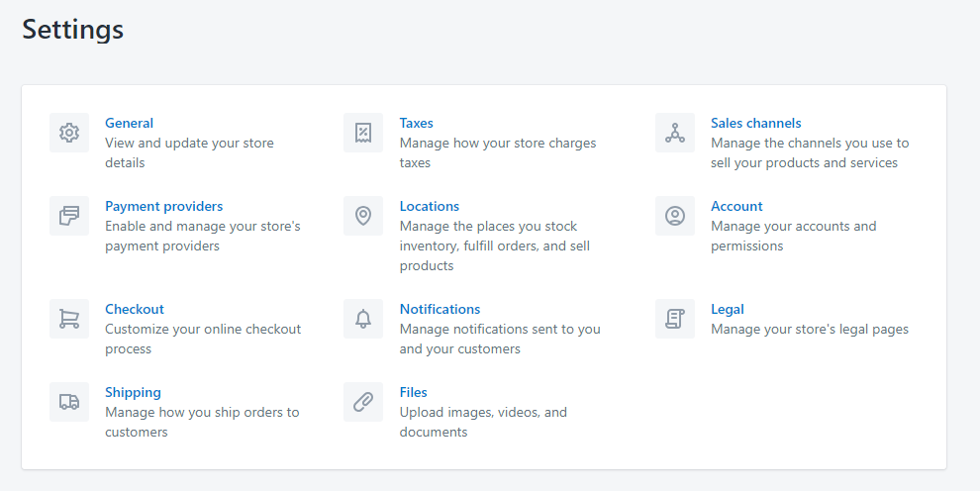Open the Locations settings link
The width and height of the screenshot is (980, 491).
pyautogui.click(x=429, y=207)
